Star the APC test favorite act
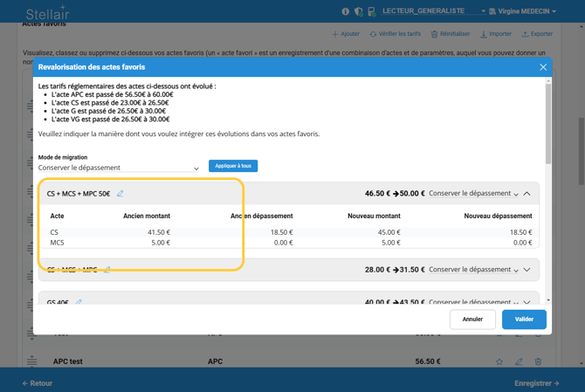Viewport: 585px width, 392px height. click(499, 361)
